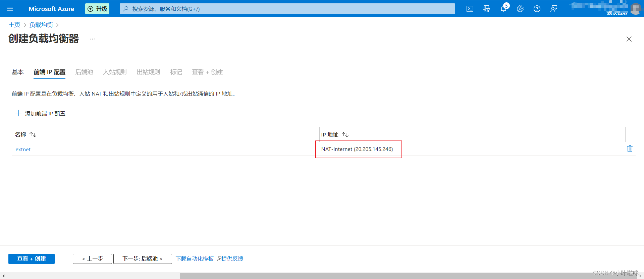Show notifications with the bell icon

pyautogui.click(x=503, y=9)
